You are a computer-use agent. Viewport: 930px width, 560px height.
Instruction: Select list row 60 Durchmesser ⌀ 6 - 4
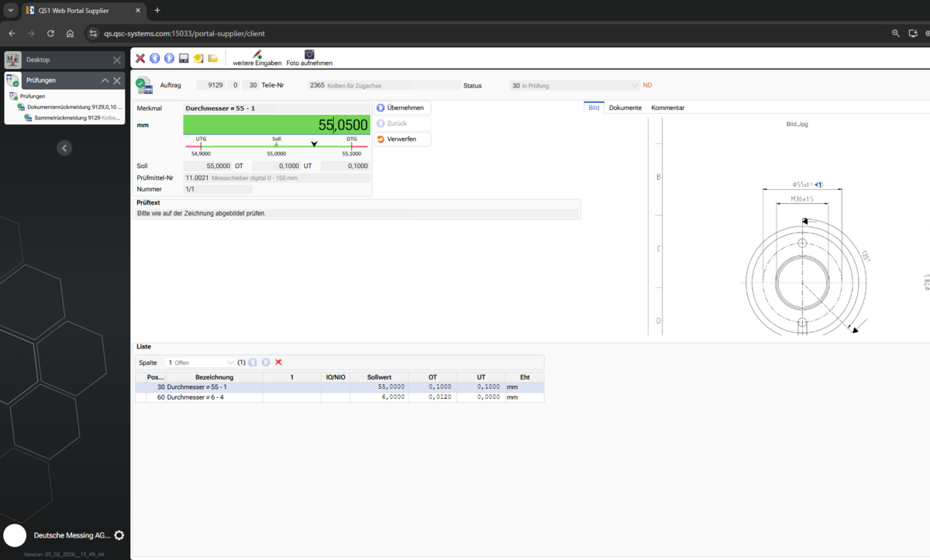pos(339,397)
